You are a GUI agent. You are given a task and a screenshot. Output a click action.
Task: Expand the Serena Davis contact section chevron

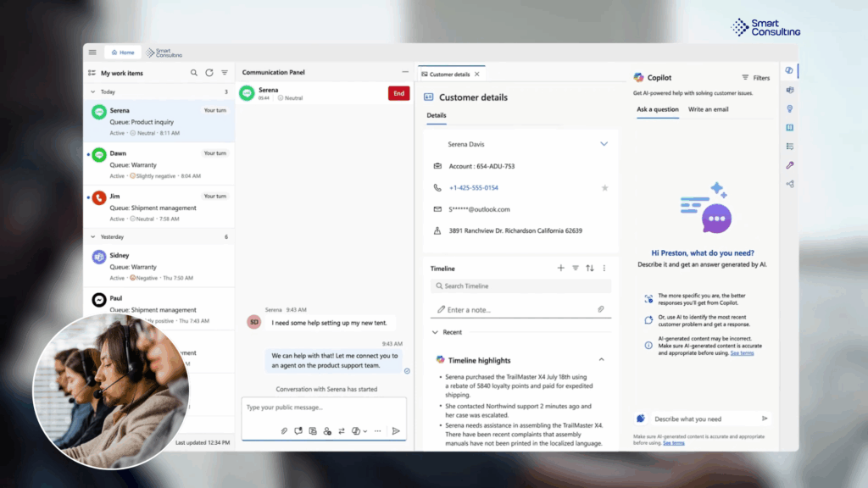[604, 144]
